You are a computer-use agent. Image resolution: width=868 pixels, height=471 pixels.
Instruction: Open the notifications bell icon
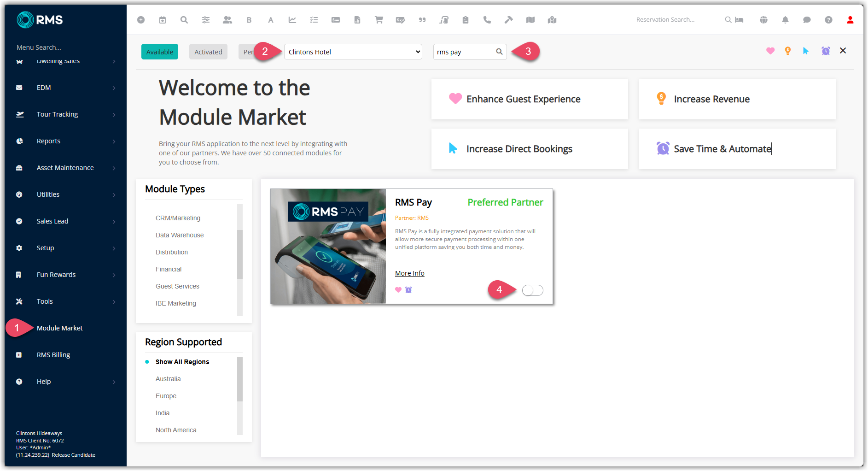pyautogui.click(x=785, y=20)
